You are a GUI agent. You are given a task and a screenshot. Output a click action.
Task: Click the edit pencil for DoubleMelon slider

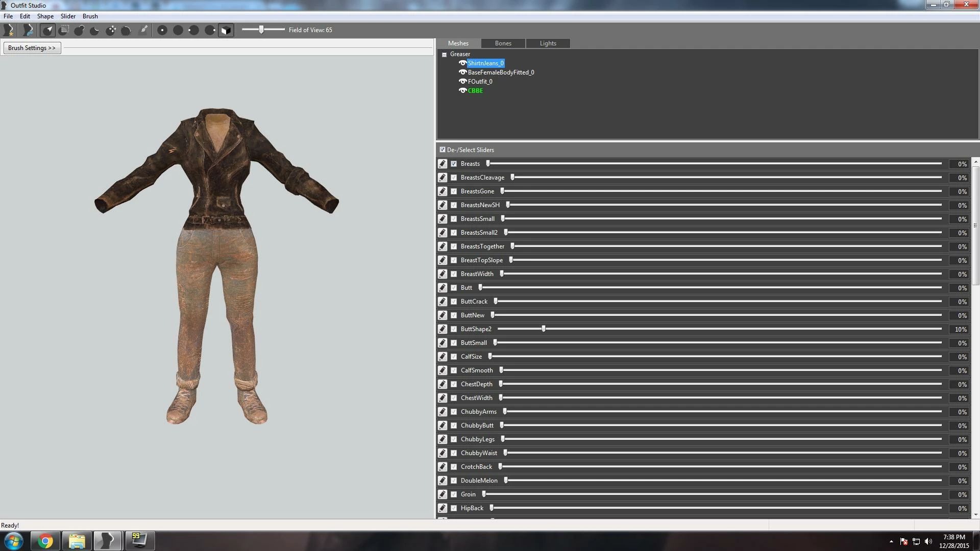click(x=443, y=481)
